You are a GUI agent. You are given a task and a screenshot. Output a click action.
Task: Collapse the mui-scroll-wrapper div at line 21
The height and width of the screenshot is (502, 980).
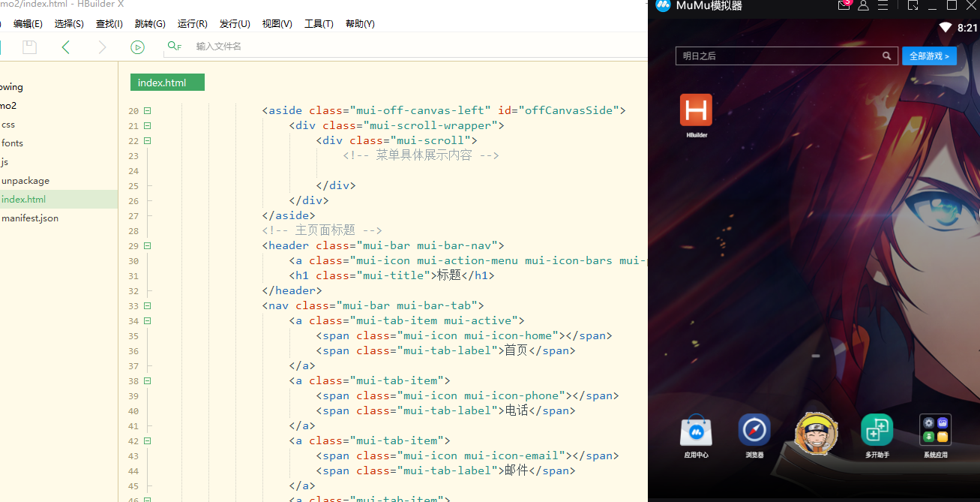pyautogui.click(x=148, y=126)
